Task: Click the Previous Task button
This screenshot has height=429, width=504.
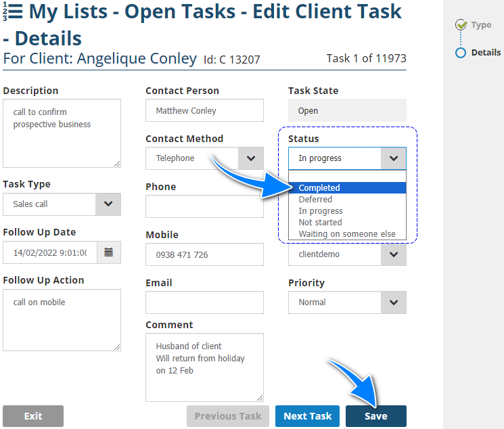Action: point(228,416)
